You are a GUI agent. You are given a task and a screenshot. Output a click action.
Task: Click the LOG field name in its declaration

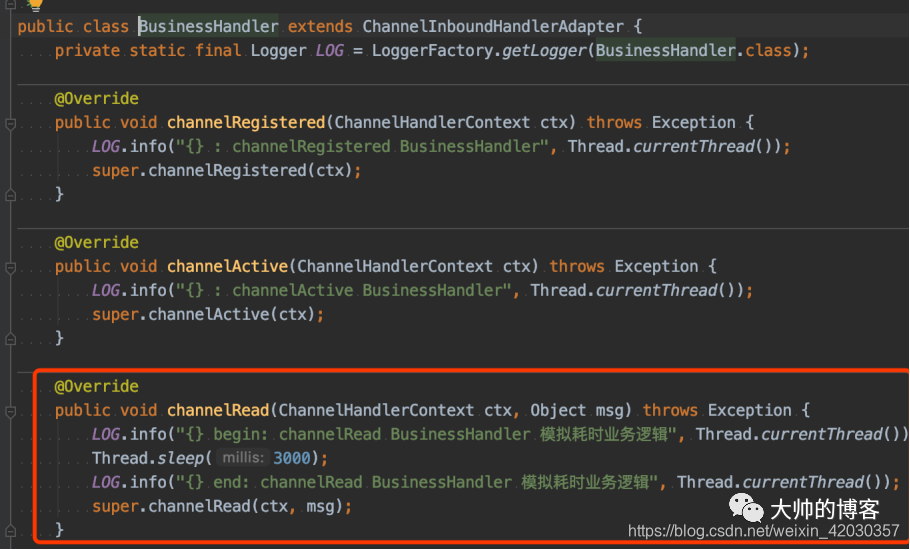(x=330, y=50)
